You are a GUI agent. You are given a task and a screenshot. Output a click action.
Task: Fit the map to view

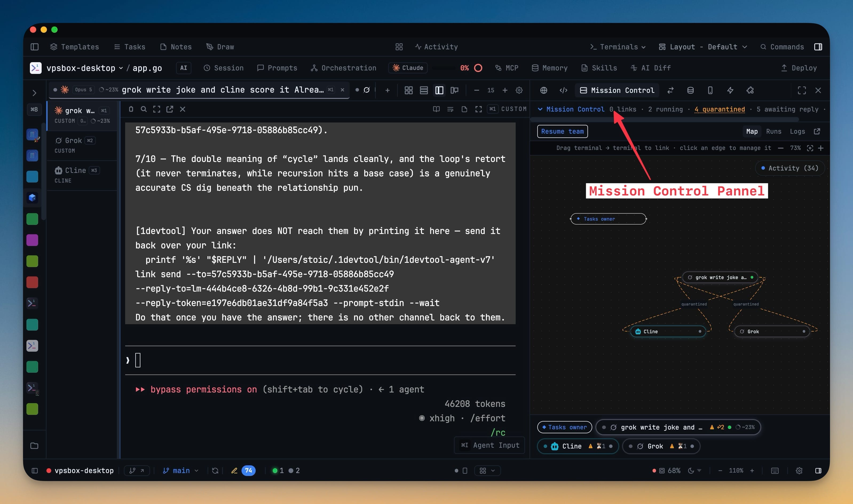pos(810,148)
